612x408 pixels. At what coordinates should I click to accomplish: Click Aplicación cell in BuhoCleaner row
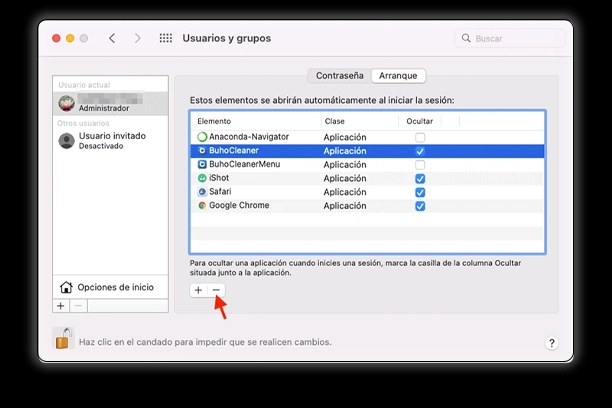coord(345,151)
